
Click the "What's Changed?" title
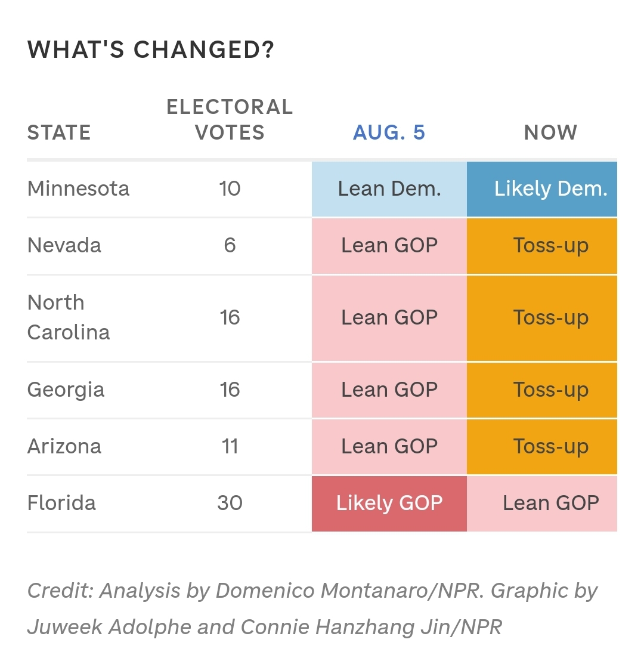click(150, 50)
